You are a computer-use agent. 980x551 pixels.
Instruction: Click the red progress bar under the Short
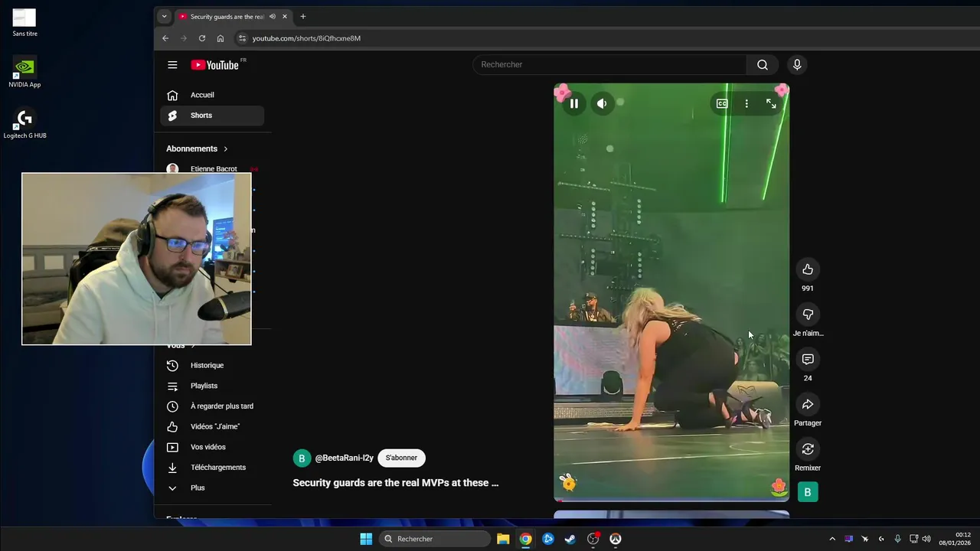(x=671, y=500)
